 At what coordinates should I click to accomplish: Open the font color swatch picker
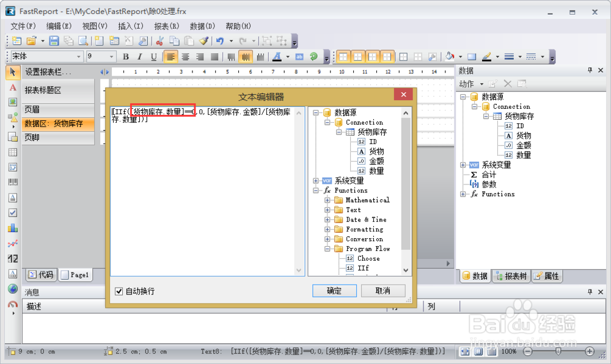pos(288,56)
